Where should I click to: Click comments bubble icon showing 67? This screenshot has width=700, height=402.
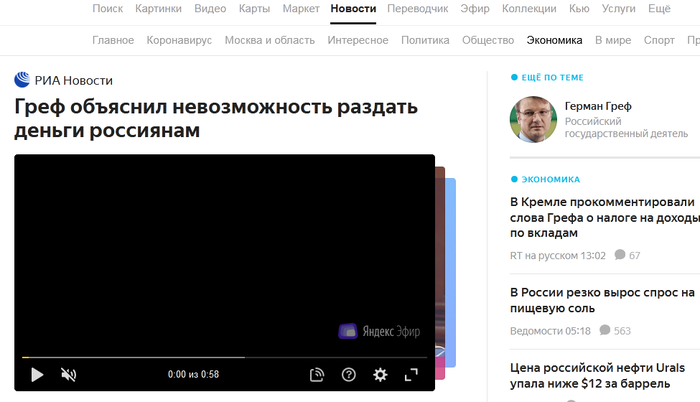coord(620,255)
